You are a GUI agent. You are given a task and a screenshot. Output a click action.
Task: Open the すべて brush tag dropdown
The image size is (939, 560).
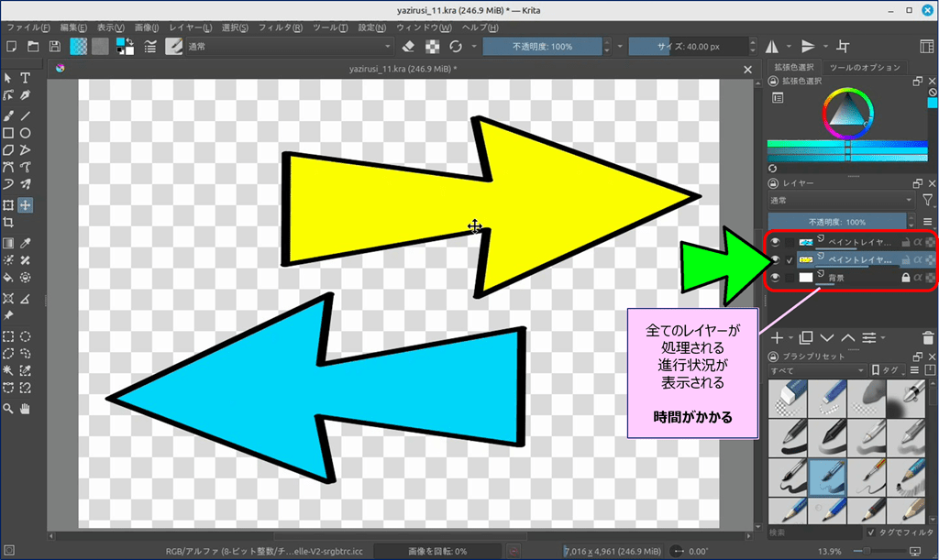pyautogui.click(x=816, y=370)
